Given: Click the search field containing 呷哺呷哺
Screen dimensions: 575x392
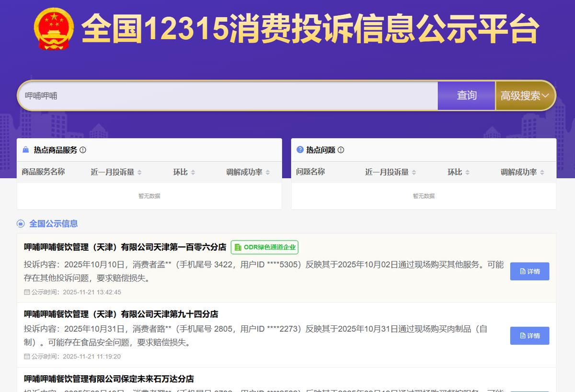Looking at the screenshot, I should point(228,95).
